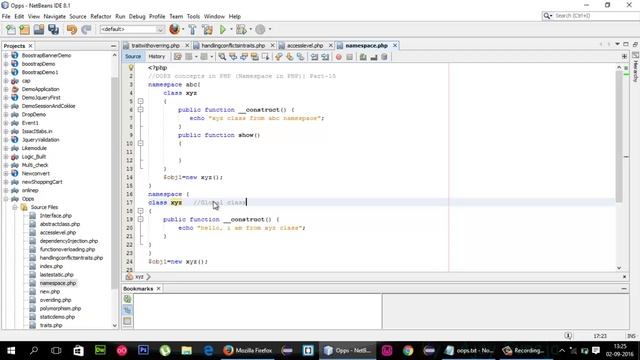Open File Explorer from the taskbar

click(x=187, y=350)
